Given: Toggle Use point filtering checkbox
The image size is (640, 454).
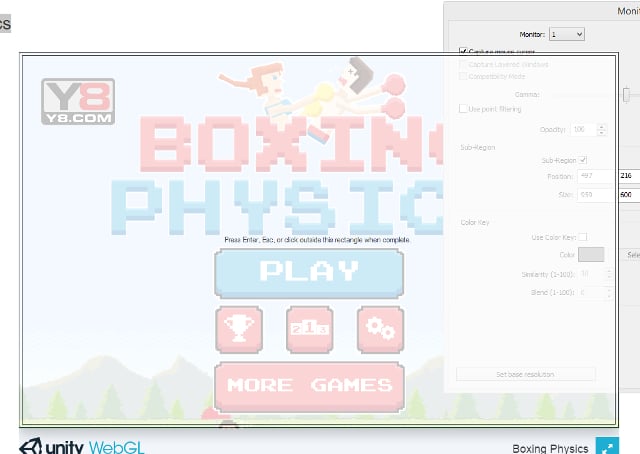Looking at the screenshot, I should point(463,109).
